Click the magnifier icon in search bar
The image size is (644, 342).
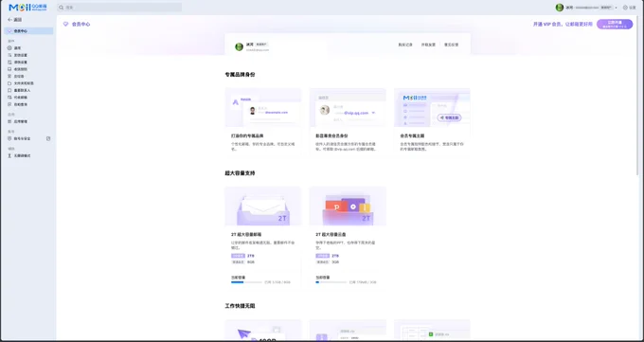[x=62, y=8]
